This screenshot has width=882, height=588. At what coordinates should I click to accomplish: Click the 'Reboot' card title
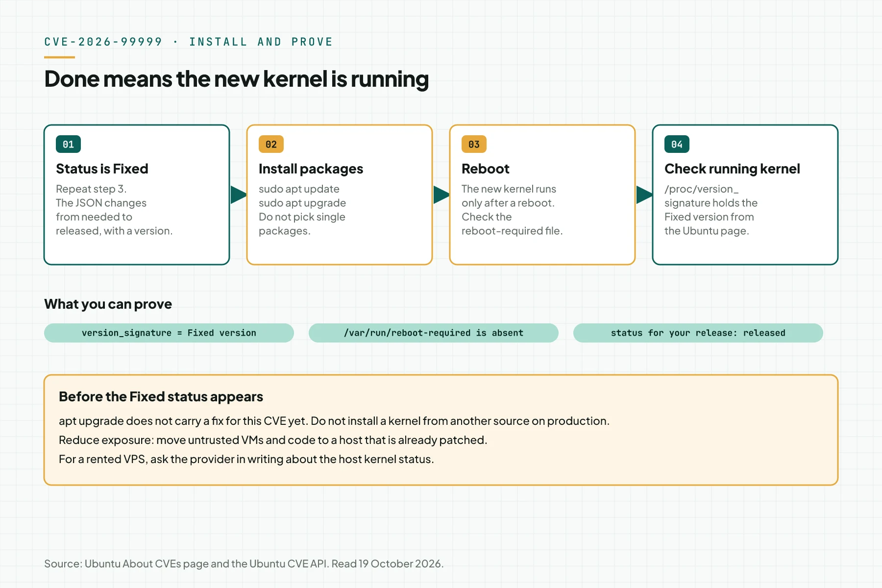[486, 169]
